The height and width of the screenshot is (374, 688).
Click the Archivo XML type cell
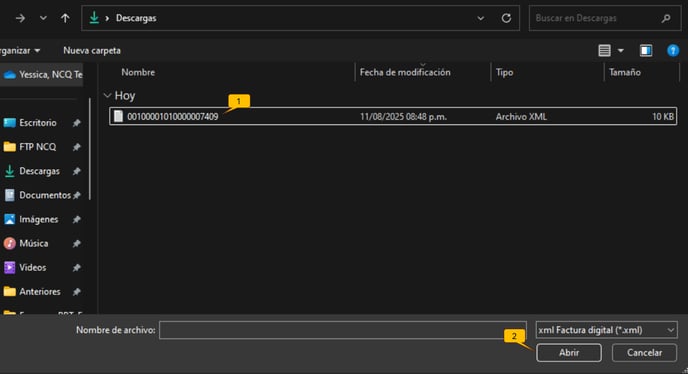click(521, 117)
